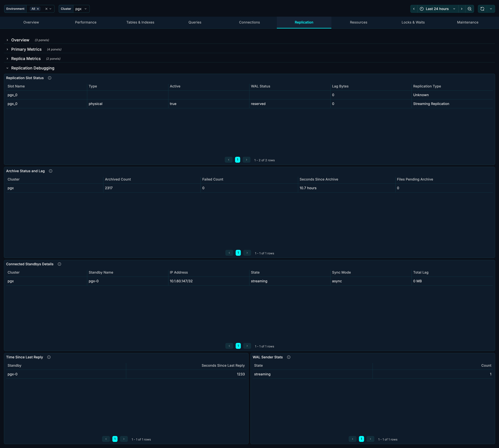The width and height of the screenshot is (499, 448).
Task: Click next page arrow in WAL Sender Stats
Action: 370,439
